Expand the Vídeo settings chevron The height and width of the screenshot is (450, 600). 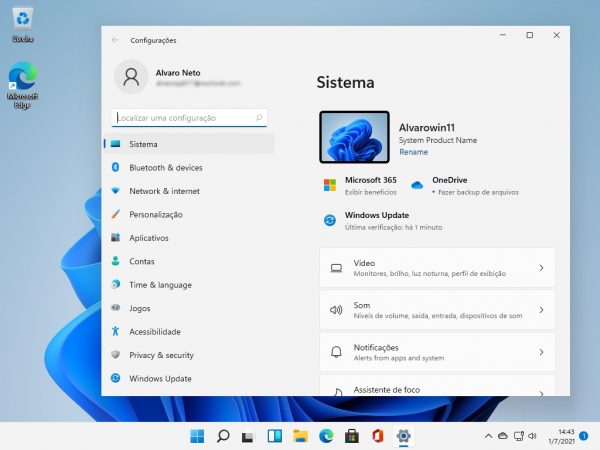point(541,268)
